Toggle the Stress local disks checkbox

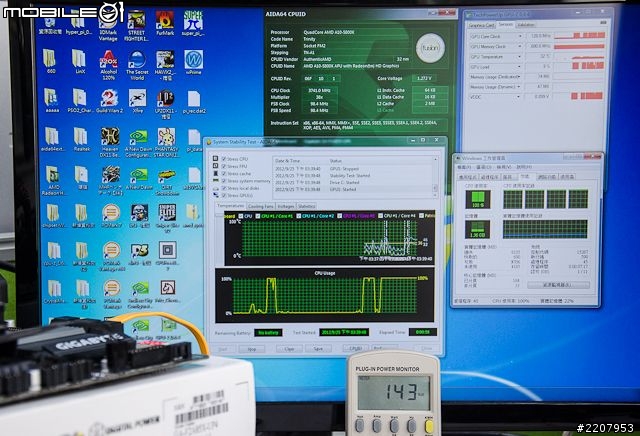point(224,188)
